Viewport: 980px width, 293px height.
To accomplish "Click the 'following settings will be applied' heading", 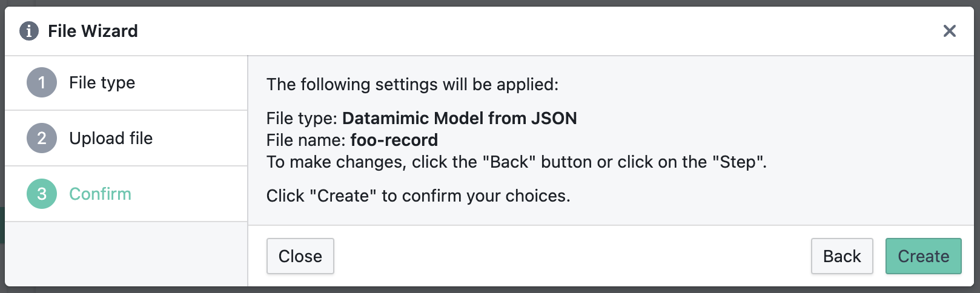I will click(x=412, y=84).
